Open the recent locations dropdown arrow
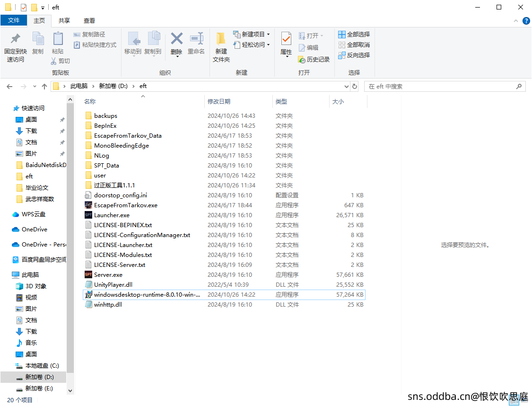The height and width of the screenshot is (406, 532). point(35,87)
